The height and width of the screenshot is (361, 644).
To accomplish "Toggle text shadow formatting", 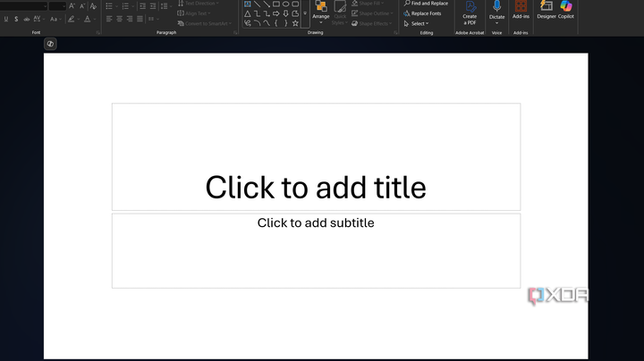I will point(16,19).
